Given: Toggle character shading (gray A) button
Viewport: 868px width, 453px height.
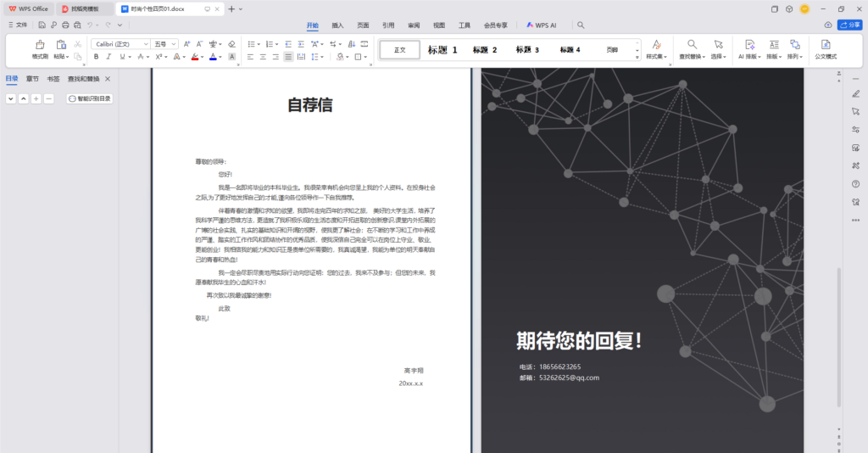Looking at the screenshot, I should tap(232, 57).
